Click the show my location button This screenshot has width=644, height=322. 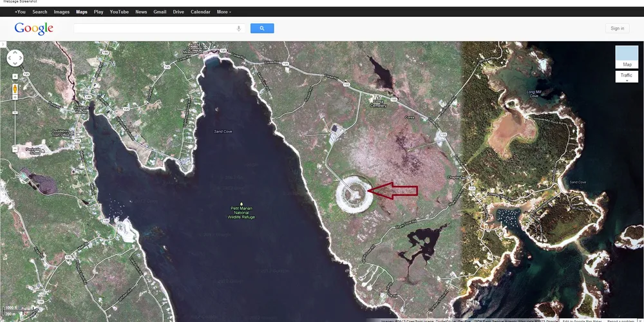[15, 77]
